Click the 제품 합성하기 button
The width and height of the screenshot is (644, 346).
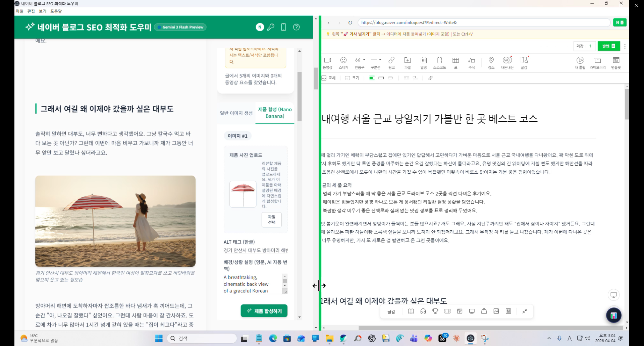(x=264, y=311)
